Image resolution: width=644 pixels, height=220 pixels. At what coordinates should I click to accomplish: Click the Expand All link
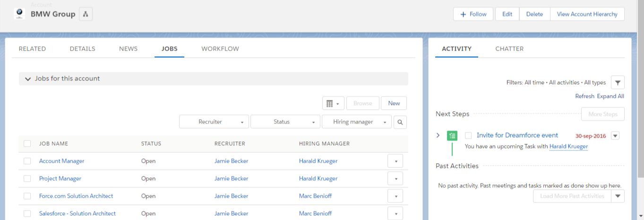click(610, 96)
